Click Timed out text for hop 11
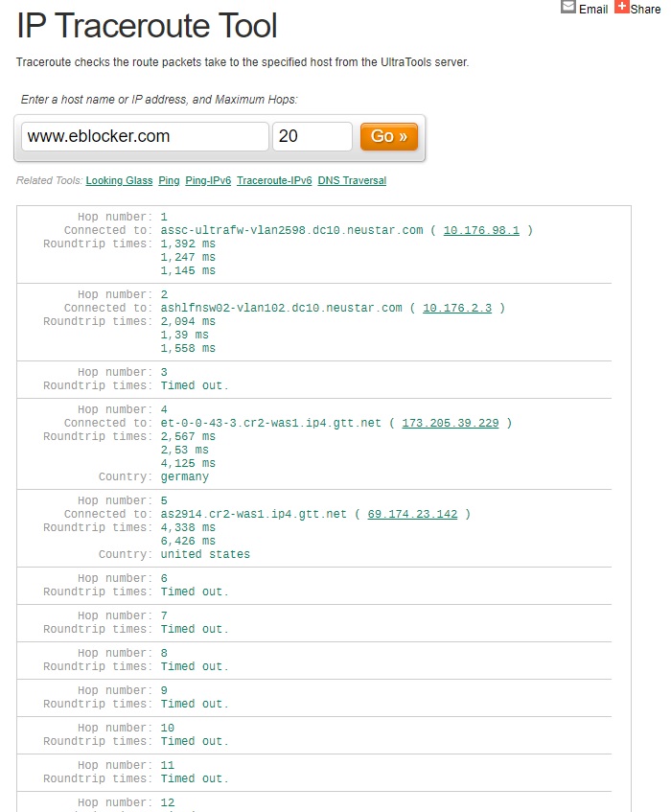Image resolution: width=671 pixels, height=812 pixels. 195,778
